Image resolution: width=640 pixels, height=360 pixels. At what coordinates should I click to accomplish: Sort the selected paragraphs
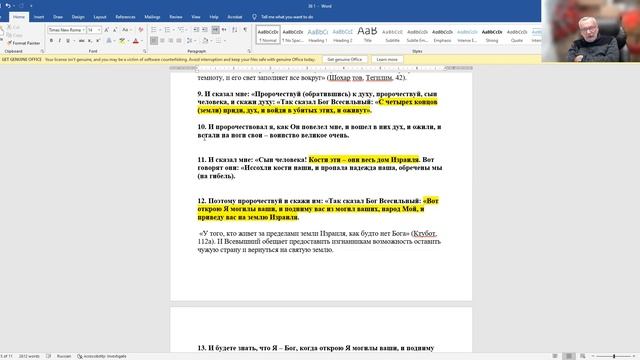pos(234,30)
